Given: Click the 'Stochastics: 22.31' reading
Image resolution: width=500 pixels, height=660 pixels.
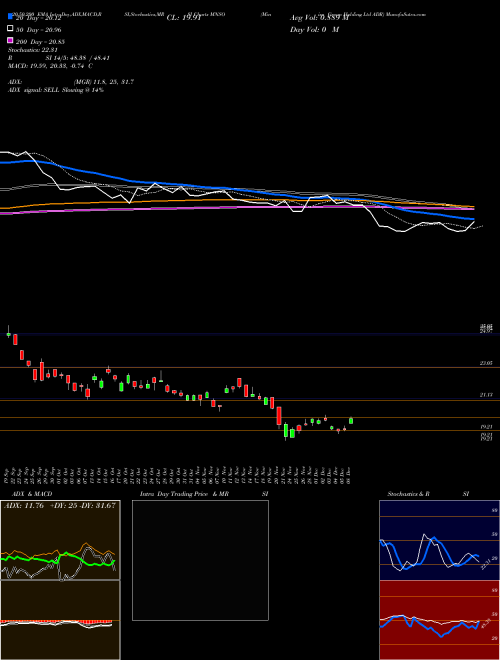Looking at the screenshot, I should pos(34,50).
